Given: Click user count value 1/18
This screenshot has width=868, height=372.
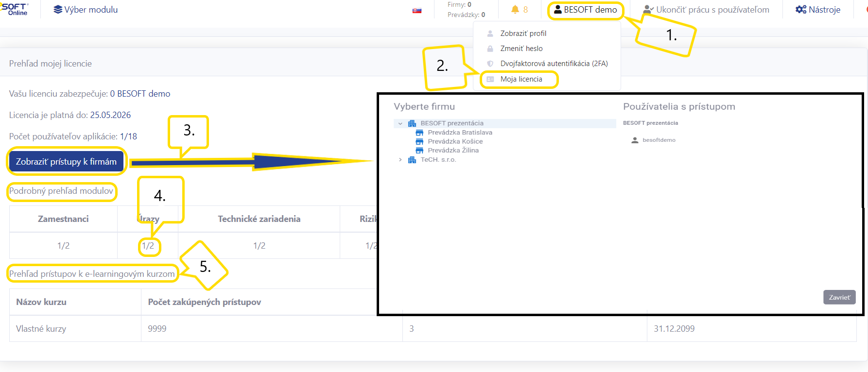Looking at the screenshot, I should (128, 136).
